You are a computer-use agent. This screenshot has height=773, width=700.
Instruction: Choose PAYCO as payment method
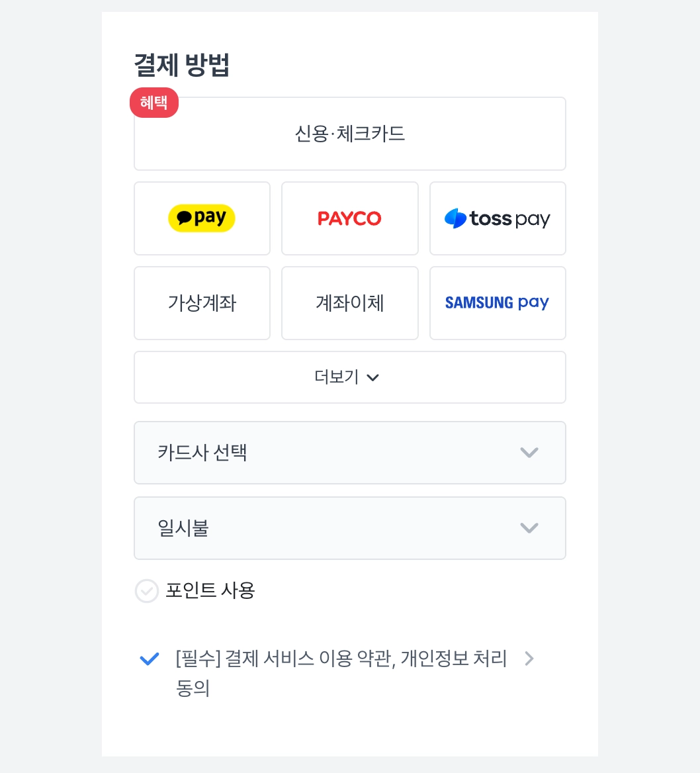pos(350,218)
